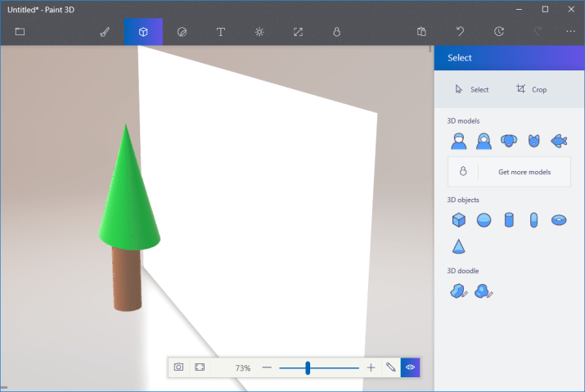Toggle the 3D view eye button
This screenshot has height=392, width=585.
tap(411, 367)
